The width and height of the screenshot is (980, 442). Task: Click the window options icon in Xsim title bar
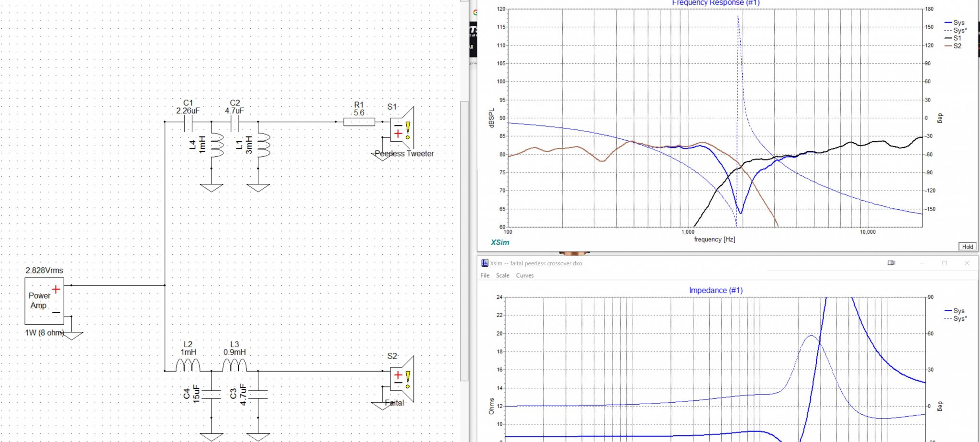(891, 263)
